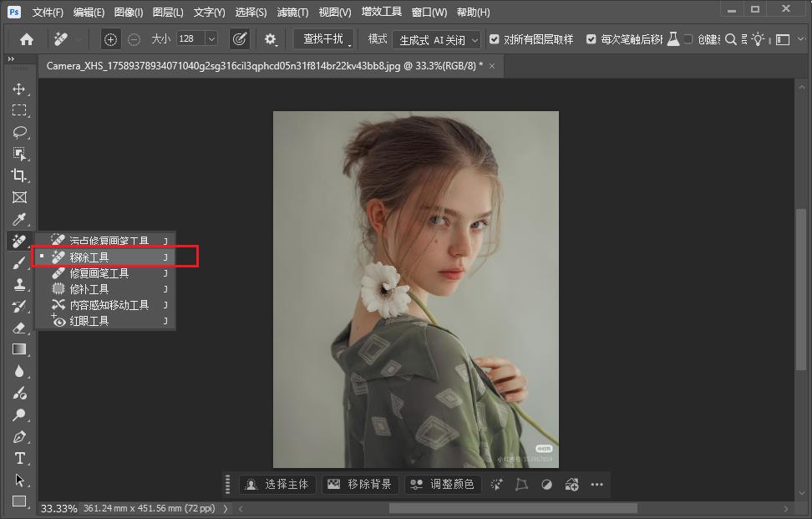The width and height of the screenshot is (812, 519).
Task: Select the Lasso tool
Action: click(x=19, y=132)
